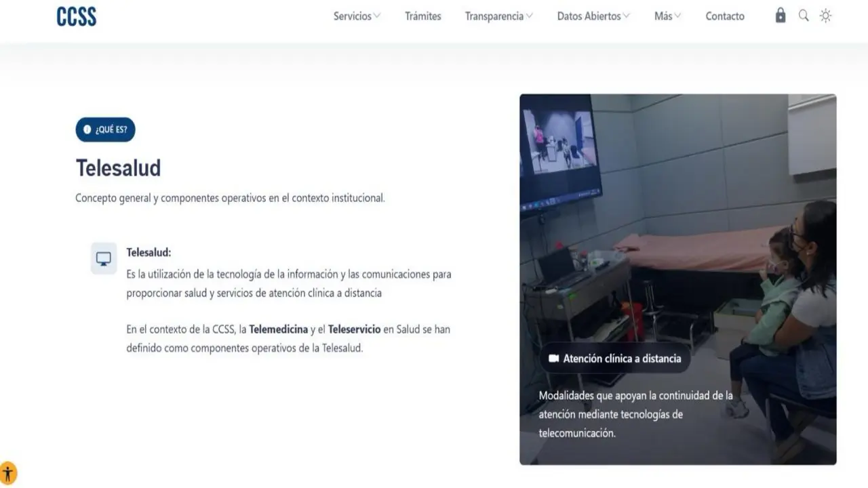Click 'Es la utilización de la tecnología' paragraph
The image size is (868, 488).
tap(289, 284)
